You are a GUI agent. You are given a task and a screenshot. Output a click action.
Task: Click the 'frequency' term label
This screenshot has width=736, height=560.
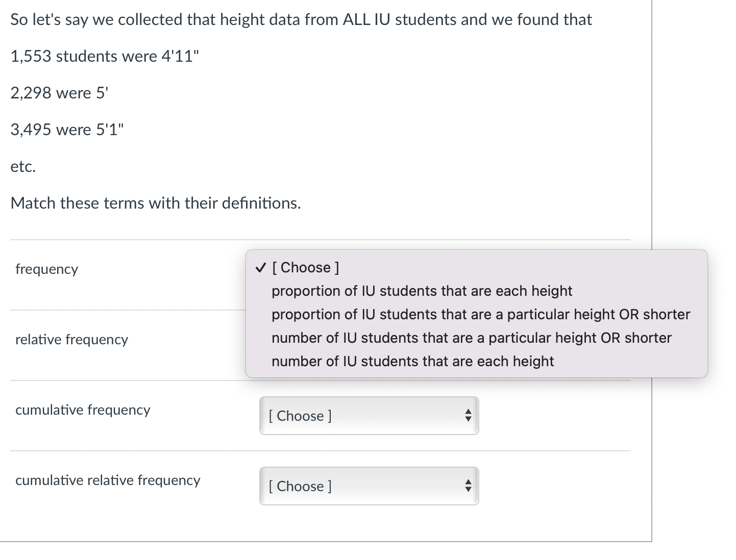click(x=46, y=269)
